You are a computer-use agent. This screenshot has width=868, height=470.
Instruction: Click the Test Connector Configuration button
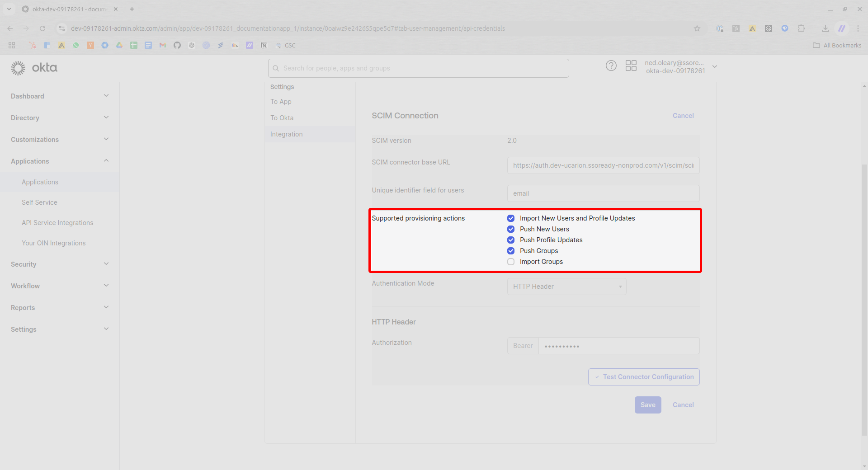click(x=644, y=377)
